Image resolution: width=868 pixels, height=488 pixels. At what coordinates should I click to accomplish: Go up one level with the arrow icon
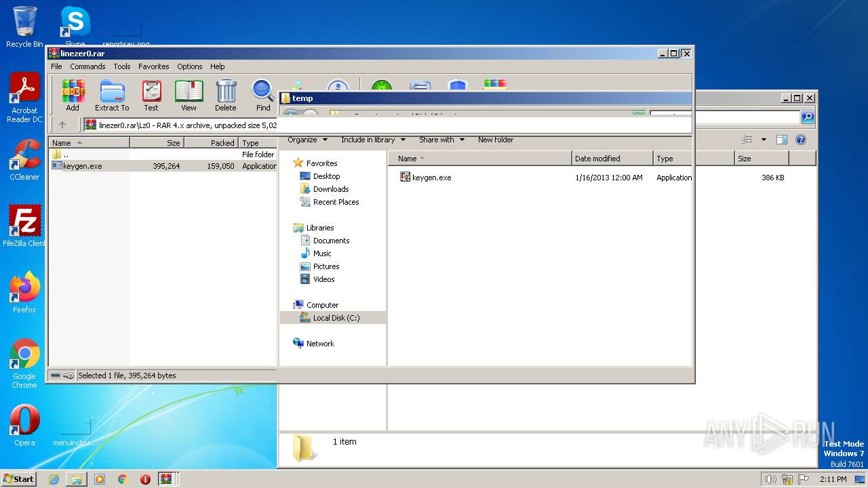[62, 125]
